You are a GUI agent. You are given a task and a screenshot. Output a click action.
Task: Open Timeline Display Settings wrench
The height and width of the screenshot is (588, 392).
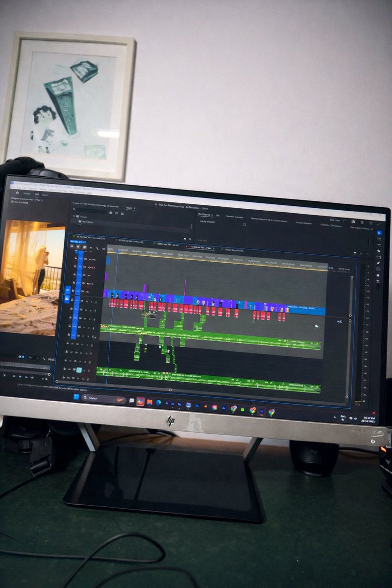97,248
